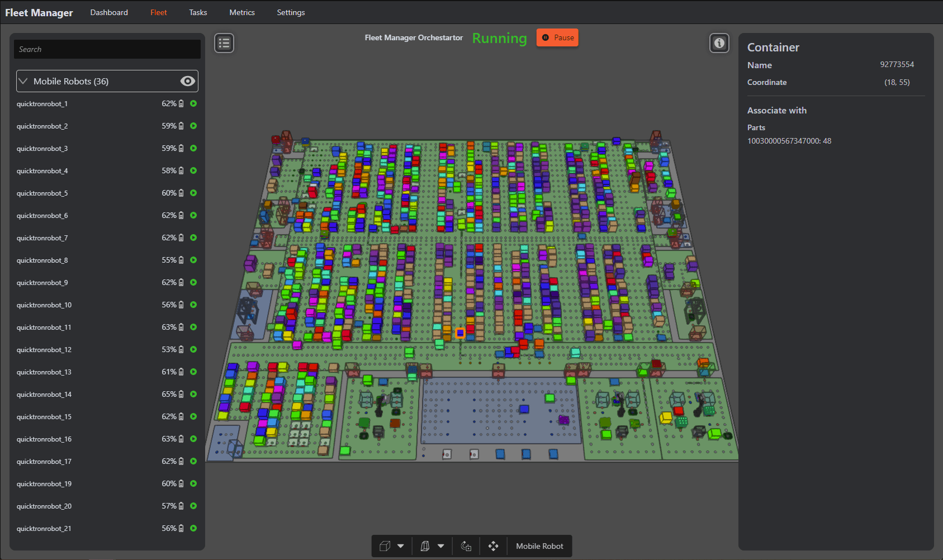Click the perspective view icon in the toolbar
Screen dimensions: 943x560
[x=425, y=546]
